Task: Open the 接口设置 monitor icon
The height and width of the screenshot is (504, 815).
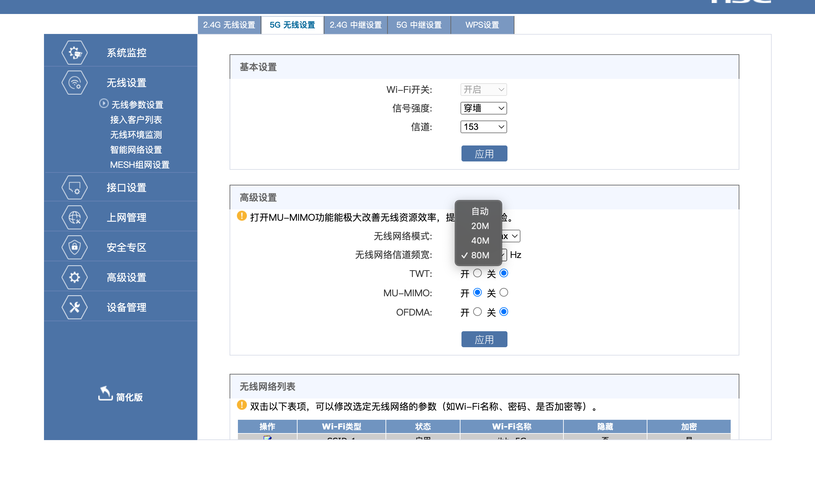Action: pos(74,188)
